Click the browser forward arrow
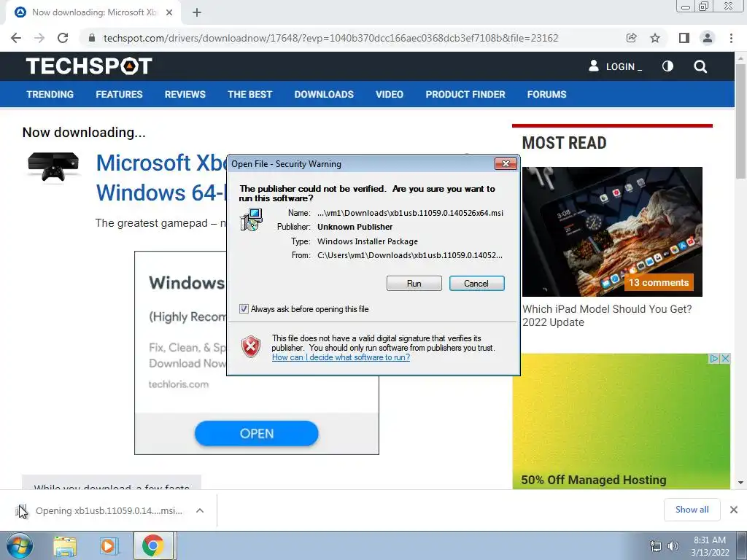 [39, 38]
